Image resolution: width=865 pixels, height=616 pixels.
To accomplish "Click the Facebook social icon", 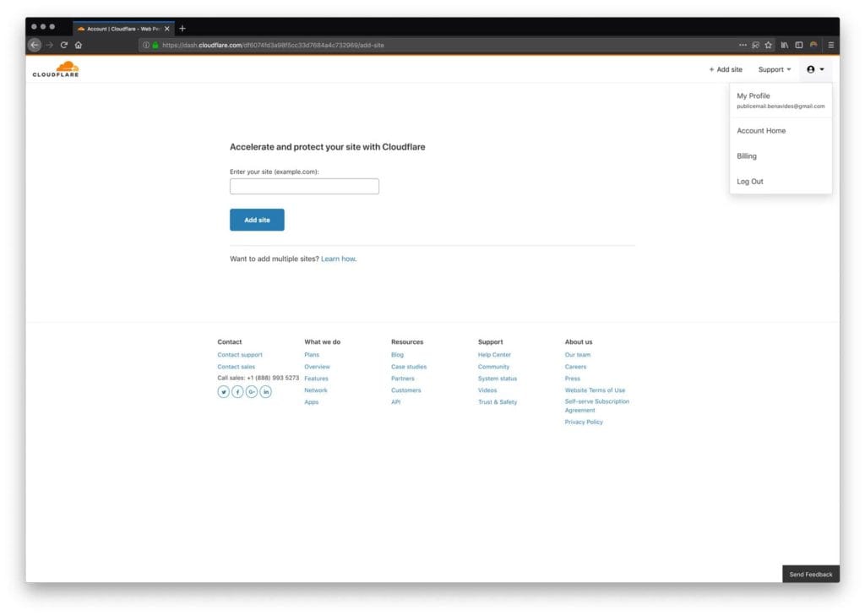I will tap(237, 392).
